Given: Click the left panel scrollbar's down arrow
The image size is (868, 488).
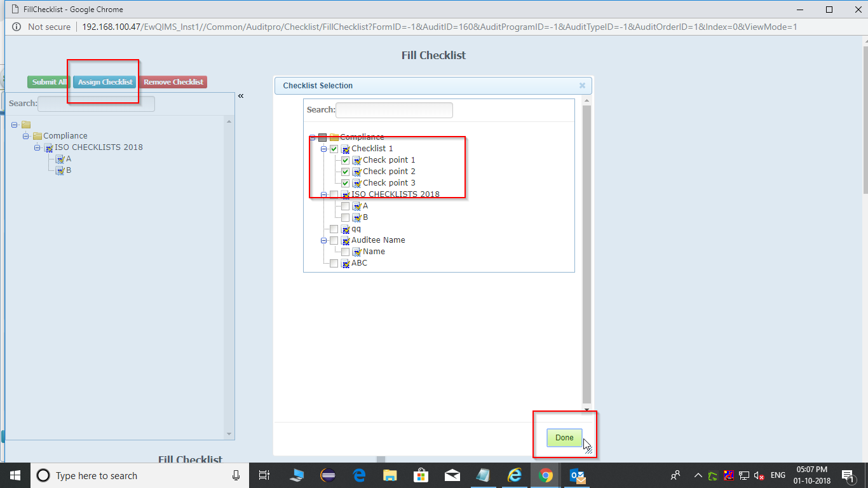Looking at the screenshot, I should click(x=229, y=434).
